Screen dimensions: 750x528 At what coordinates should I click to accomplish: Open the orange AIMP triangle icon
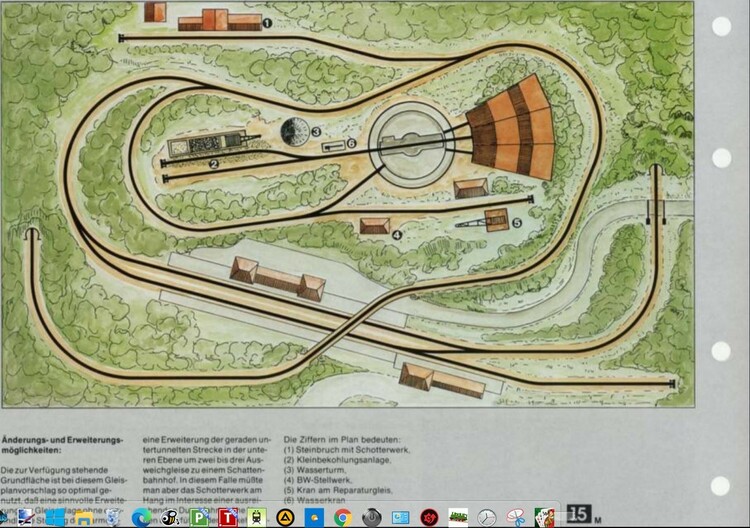click(286, 517)
